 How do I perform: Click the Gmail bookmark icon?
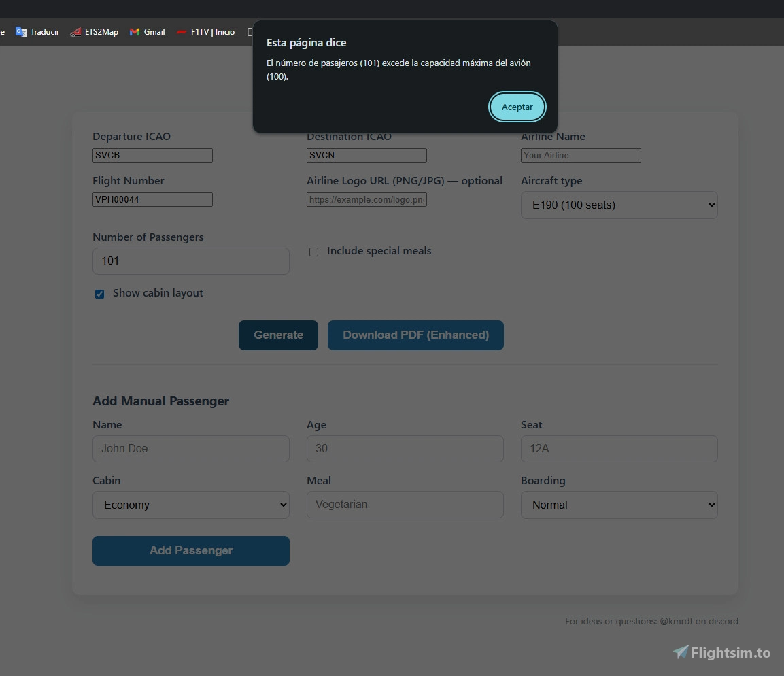pyautogui.click(x=133, y=31)
